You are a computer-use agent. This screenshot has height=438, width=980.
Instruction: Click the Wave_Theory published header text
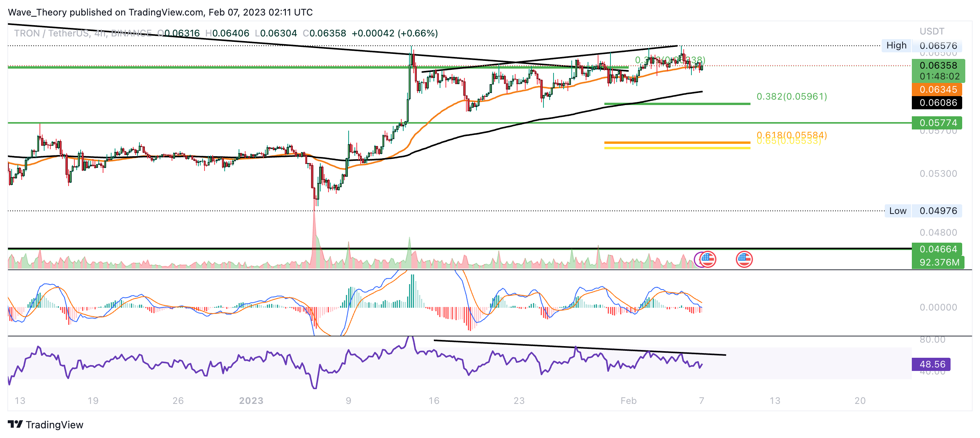point(160,12)
